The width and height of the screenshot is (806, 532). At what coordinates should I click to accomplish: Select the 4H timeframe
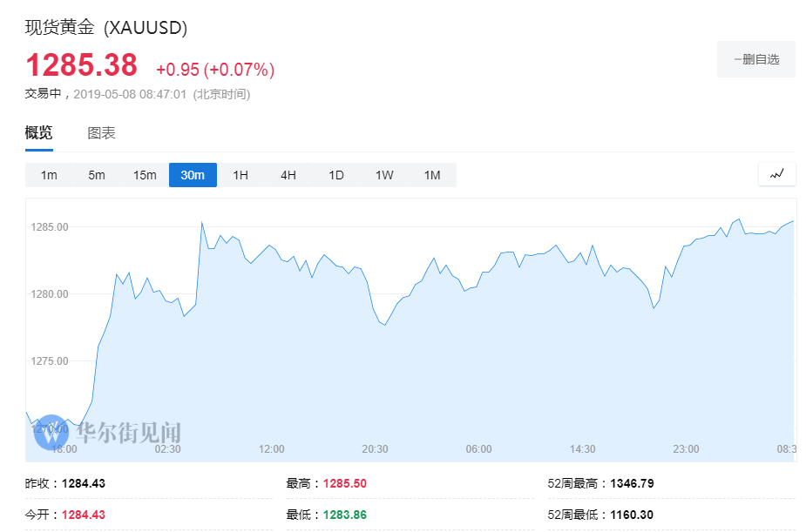(x=288, y=174)
